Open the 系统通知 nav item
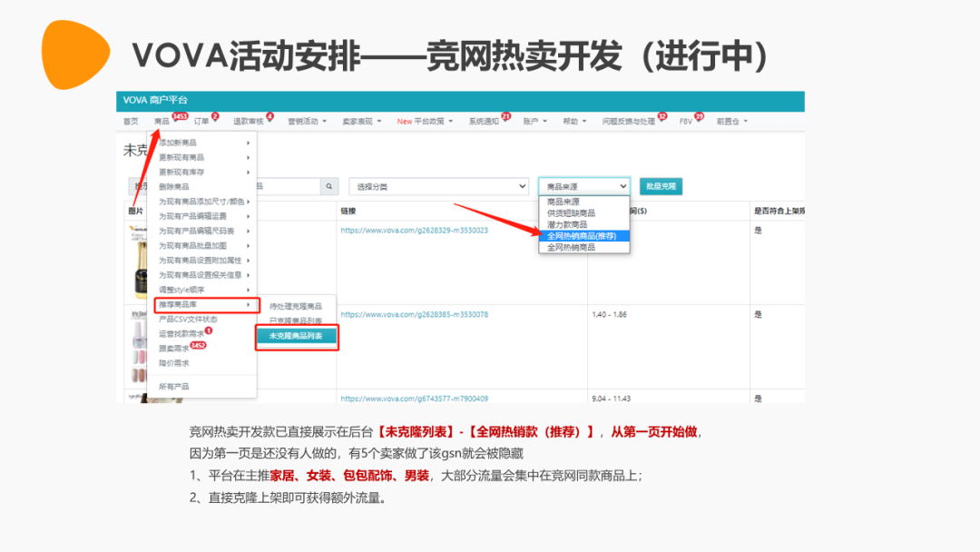The image size is (980, 552). pyautogui.click(x=484, y=122)
